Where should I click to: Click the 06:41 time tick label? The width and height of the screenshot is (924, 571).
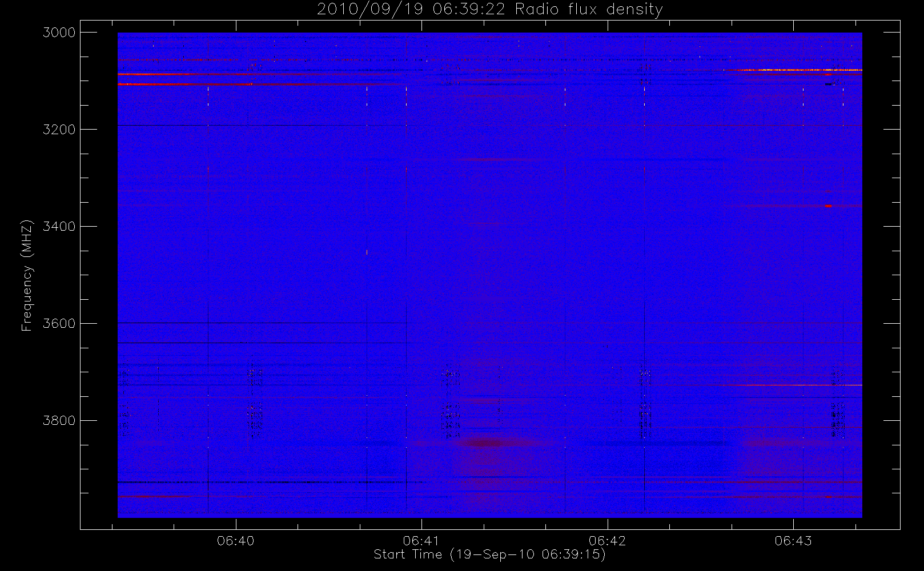click(421, 541)
